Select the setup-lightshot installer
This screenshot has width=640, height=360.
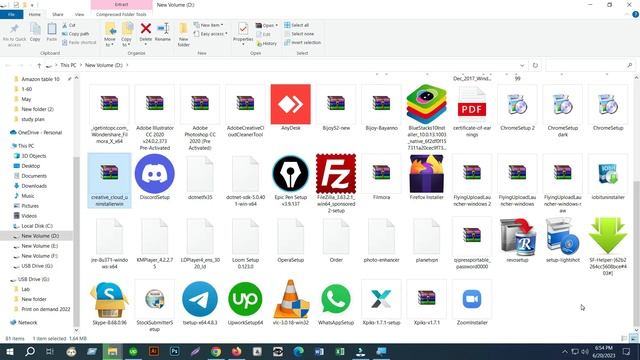click(562, 237)
